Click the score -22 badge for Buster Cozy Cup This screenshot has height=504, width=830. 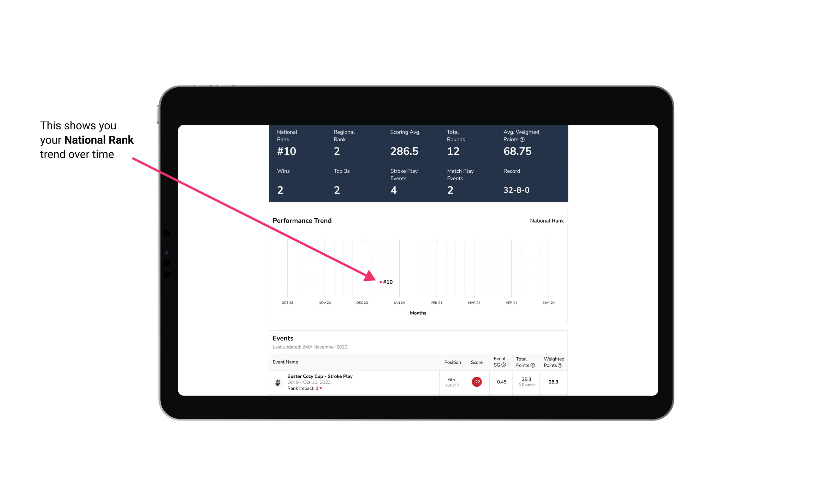point(476,381)
